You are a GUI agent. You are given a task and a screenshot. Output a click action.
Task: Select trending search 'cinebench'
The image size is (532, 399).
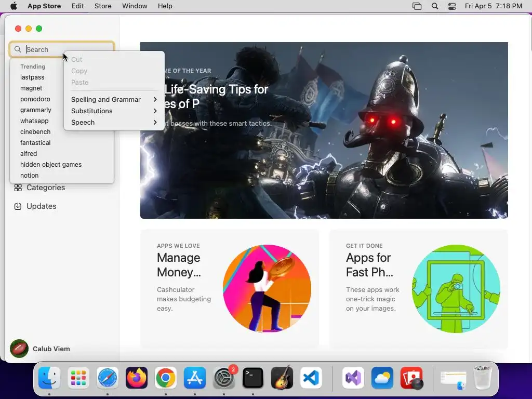click(35, 131)
